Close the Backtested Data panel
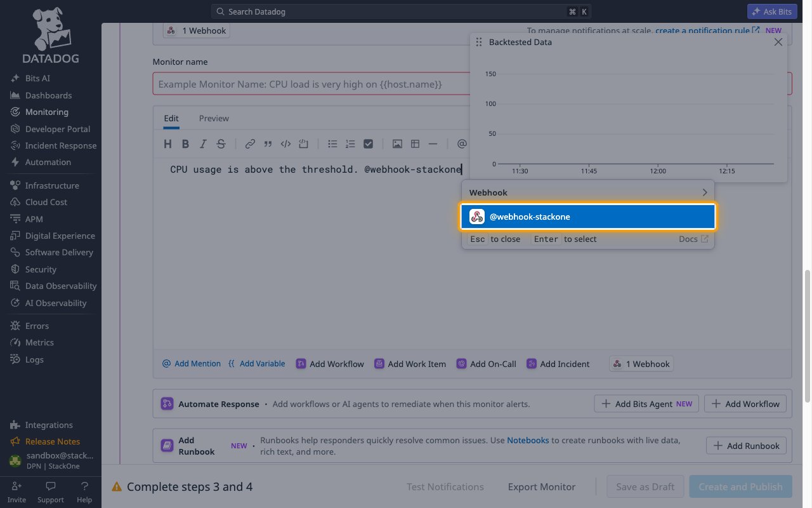 point(778,42)
